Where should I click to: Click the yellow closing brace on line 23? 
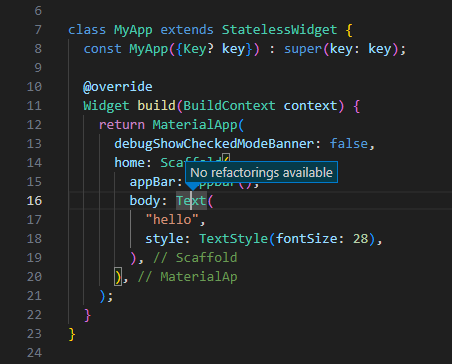point(72,334)
